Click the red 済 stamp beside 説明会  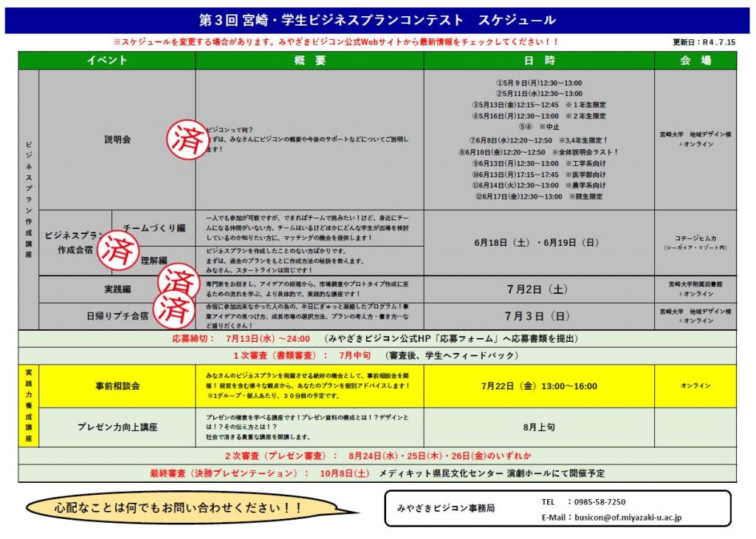188,140
